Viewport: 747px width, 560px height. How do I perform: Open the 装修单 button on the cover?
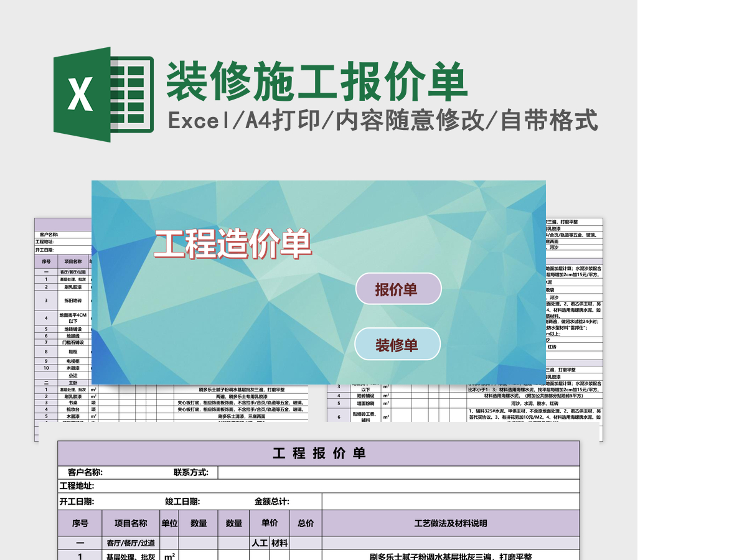(x=398, y=344)
